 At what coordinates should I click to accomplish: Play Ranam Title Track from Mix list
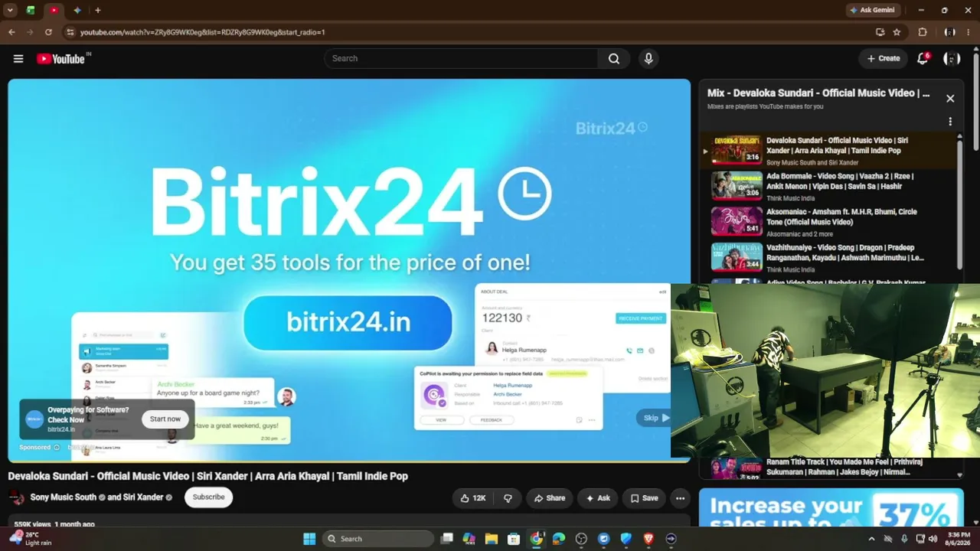[829, 468]
